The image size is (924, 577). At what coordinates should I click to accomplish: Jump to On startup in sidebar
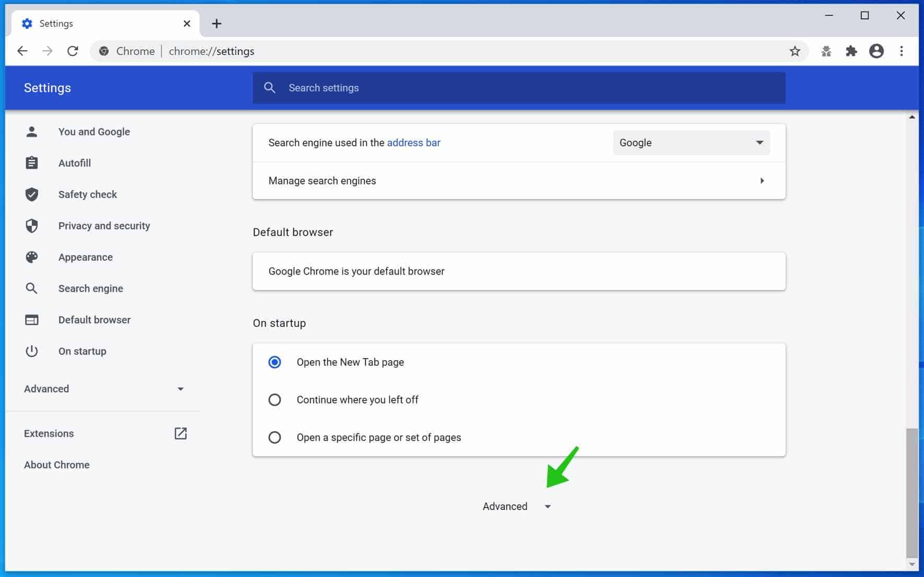(83, 351)
